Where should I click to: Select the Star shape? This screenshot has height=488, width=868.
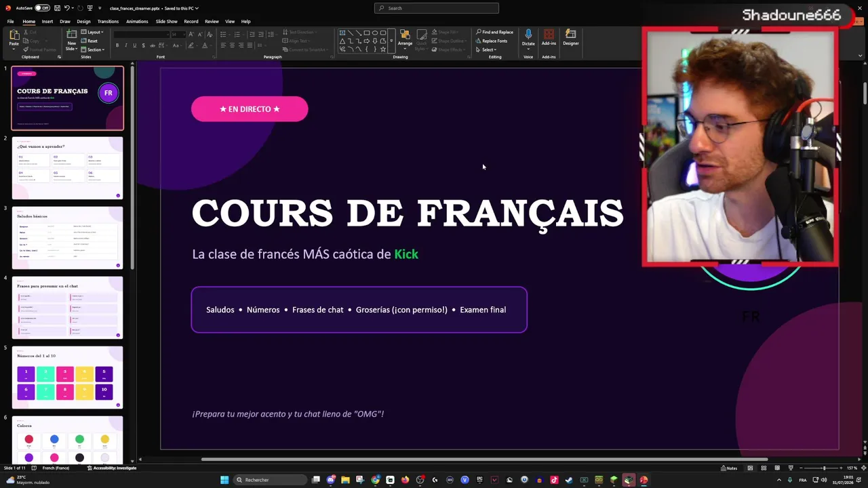pos(383,49)
